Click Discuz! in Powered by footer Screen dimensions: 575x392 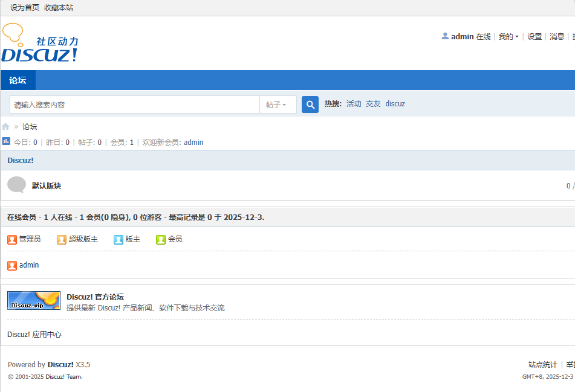[x=60, y=365]
